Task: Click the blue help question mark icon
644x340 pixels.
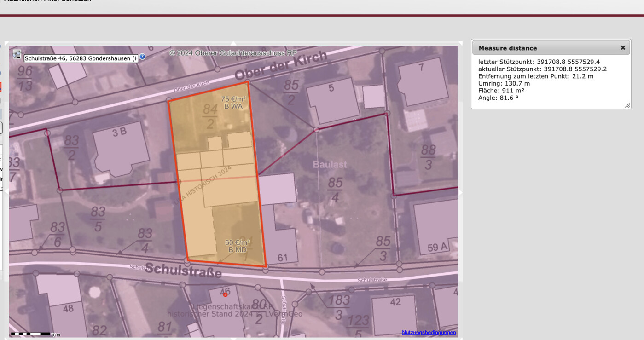Action: coord(142,57)
